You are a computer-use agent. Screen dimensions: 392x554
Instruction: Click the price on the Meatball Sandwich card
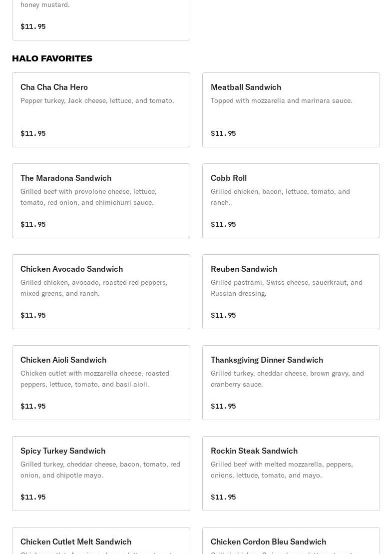point(223,133)
